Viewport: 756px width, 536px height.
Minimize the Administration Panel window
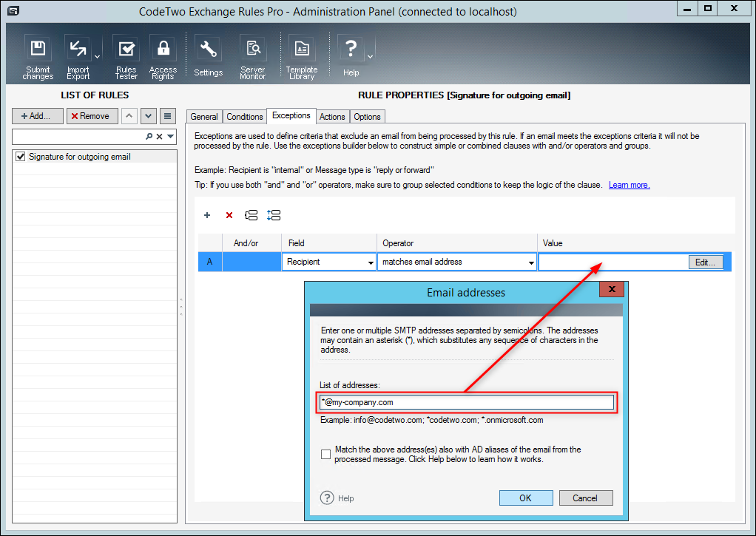pos(687,9)
